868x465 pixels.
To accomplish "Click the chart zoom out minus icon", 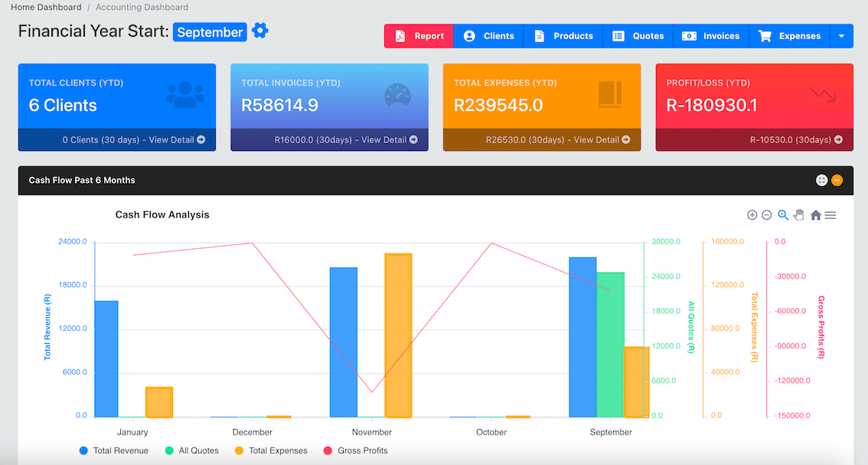I will pos(767,215).
